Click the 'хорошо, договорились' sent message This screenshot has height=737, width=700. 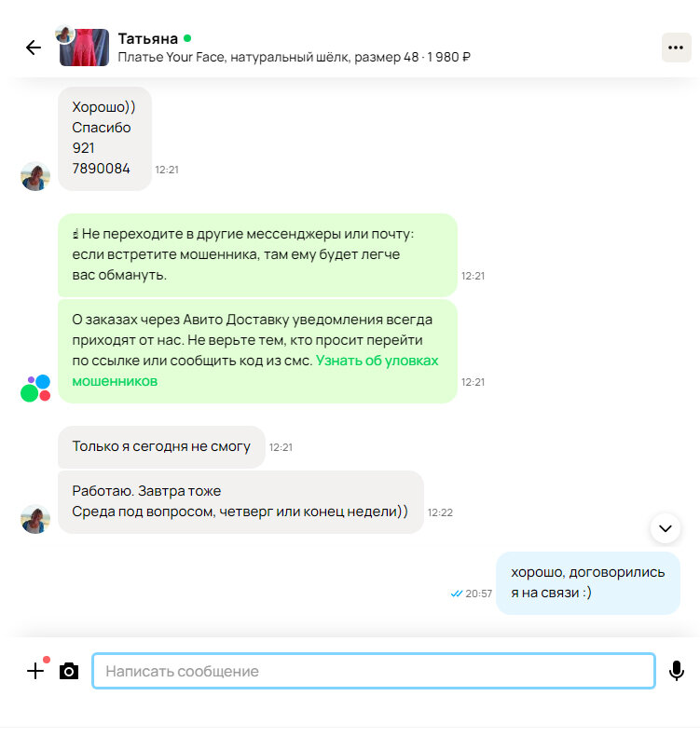tap(587, 583)
